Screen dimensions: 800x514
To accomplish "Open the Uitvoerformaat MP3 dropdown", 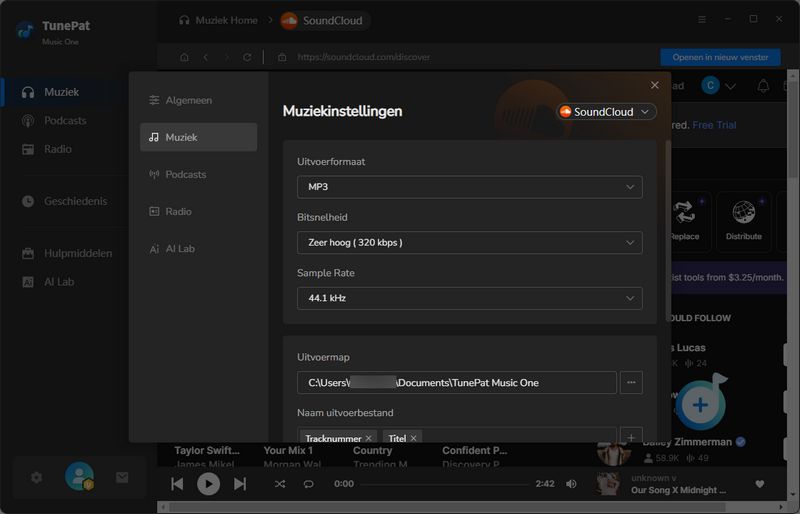I will point(469,187).
